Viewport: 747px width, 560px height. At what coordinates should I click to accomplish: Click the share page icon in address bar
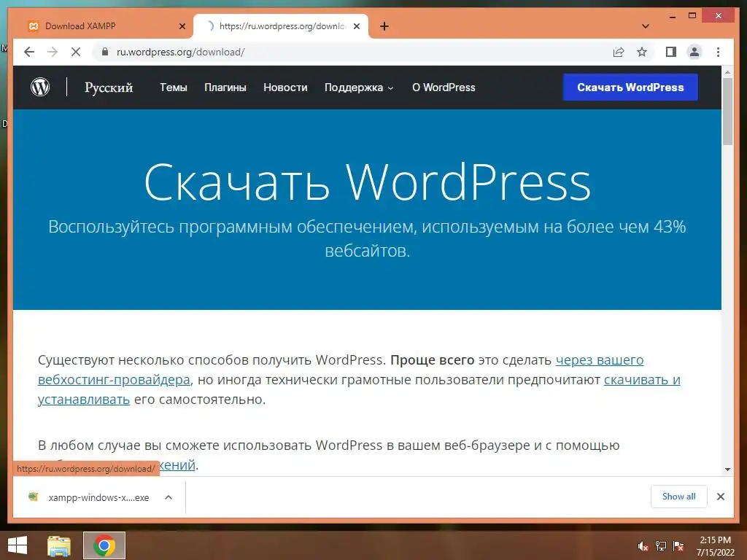[x=619, y=52]
